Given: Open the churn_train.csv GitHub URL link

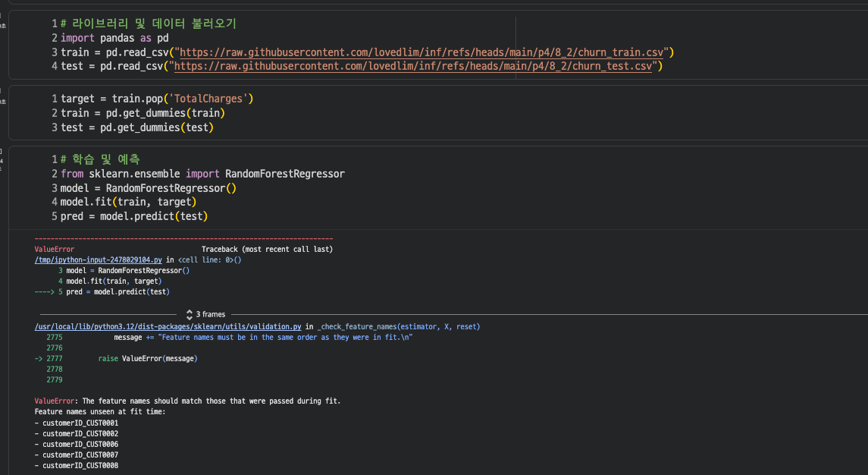Looking at the screenshot, I should pos(422,52).
